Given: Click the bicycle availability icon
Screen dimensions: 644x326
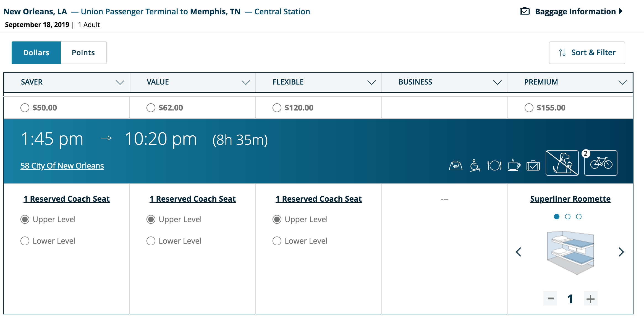Looking at the screenshot, I should (601, 163).
